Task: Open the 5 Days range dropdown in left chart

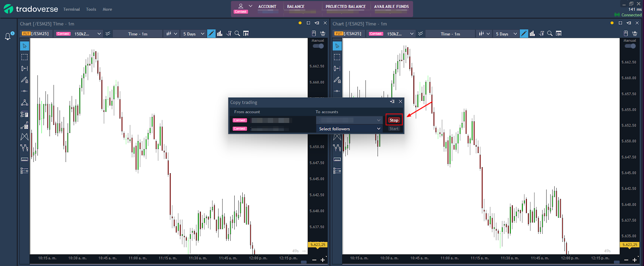Action: (194, 34)
